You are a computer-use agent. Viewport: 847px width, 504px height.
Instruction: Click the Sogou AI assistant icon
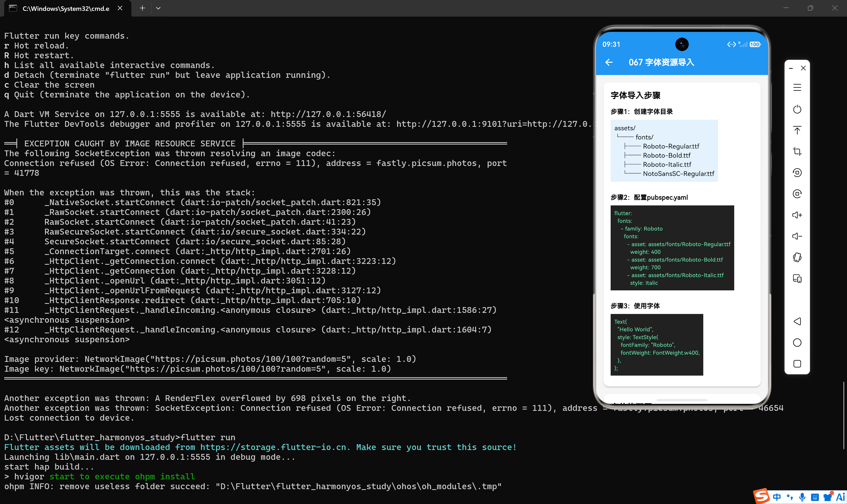(841, 497)
